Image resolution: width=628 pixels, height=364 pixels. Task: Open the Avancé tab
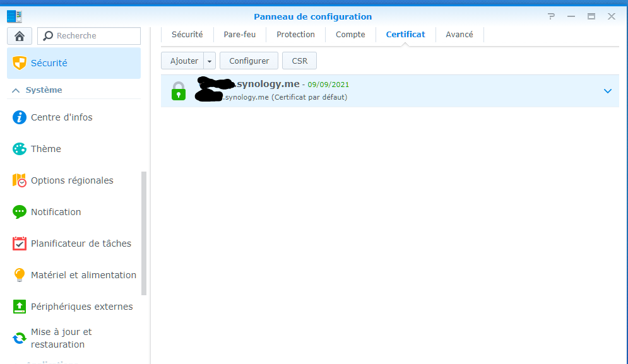pyautogui.click(x=459, y=35)
